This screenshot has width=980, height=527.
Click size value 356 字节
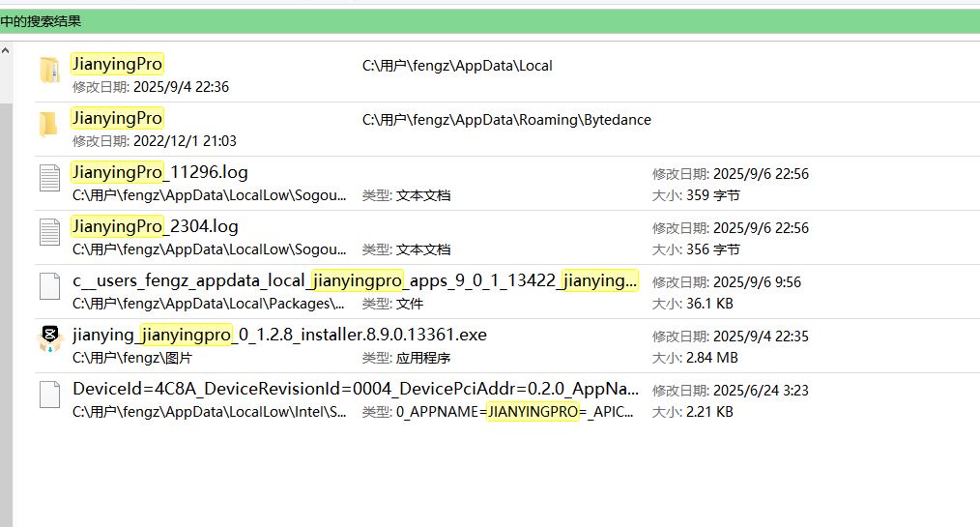pos(712,249)
